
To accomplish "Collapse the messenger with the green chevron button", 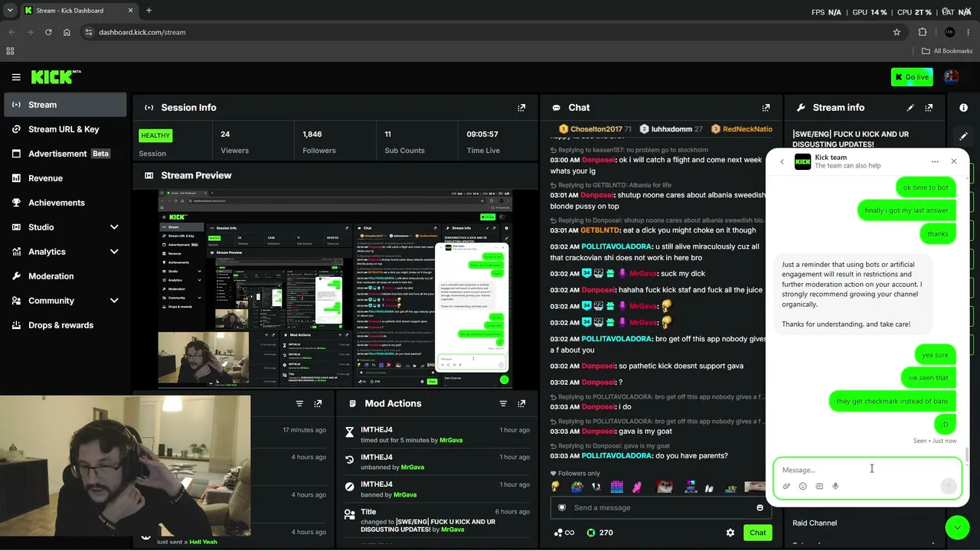I will tap(957, 528).
